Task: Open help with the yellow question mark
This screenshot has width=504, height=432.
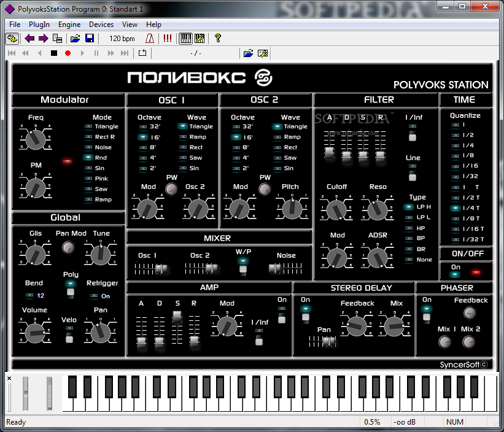Action: pyautogui.click(x=217, y=38)
